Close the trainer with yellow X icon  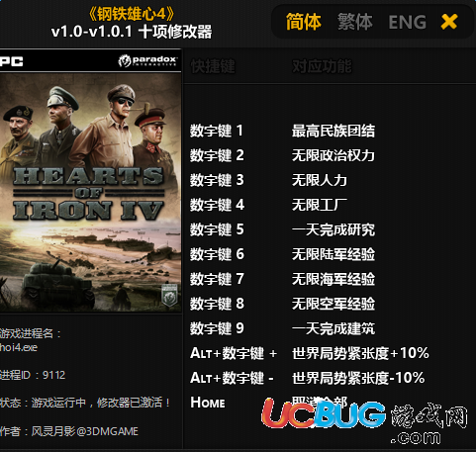449,22
